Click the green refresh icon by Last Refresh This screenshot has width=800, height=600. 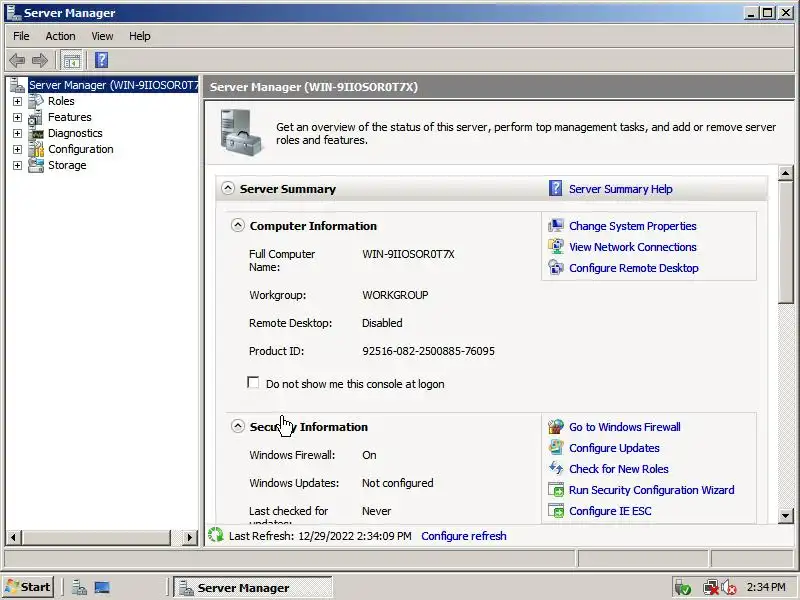click(216, 535)
